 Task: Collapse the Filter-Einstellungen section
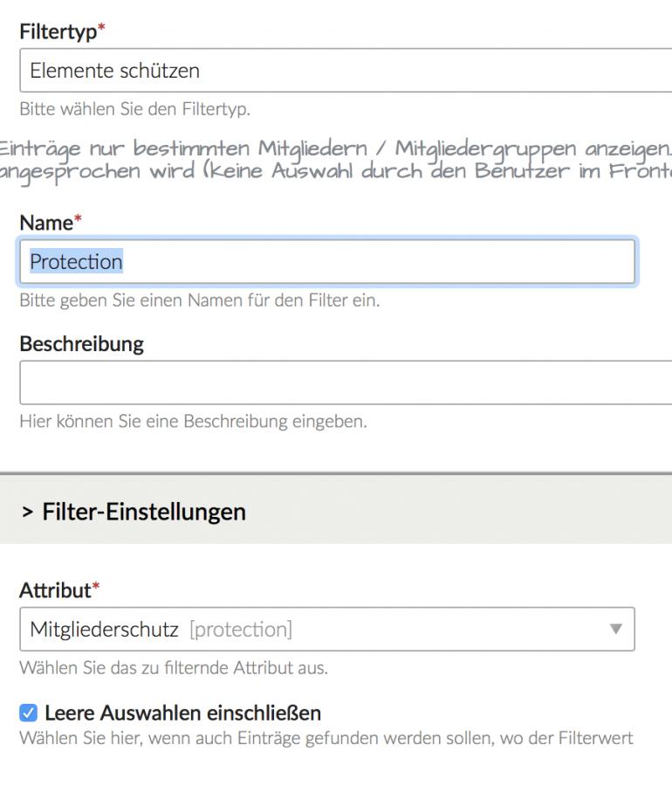pyautogui.click(x=134, y=512)
